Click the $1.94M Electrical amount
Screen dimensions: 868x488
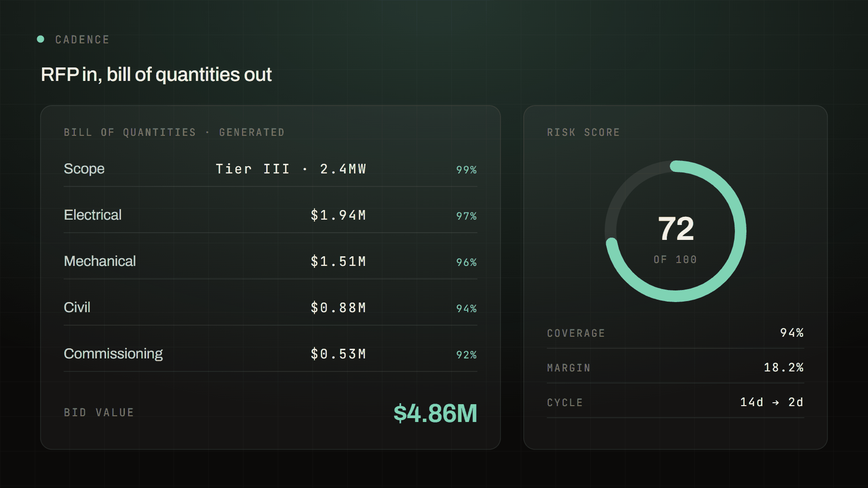coord(339,215)
